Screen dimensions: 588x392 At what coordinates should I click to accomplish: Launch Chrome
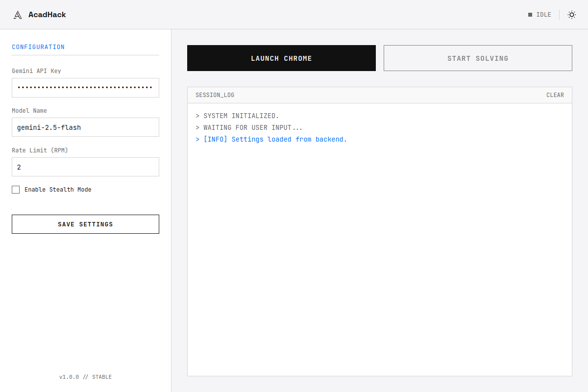point(281,58)
